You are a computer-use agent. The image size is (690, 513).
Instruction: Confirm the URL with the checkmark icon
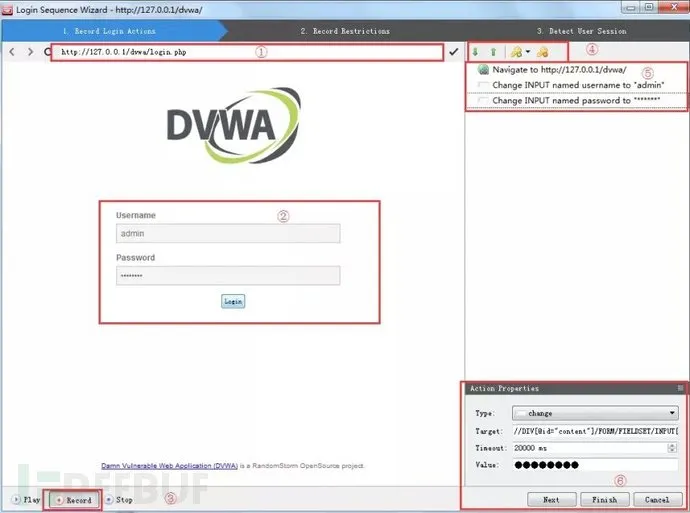click(454, 52)
